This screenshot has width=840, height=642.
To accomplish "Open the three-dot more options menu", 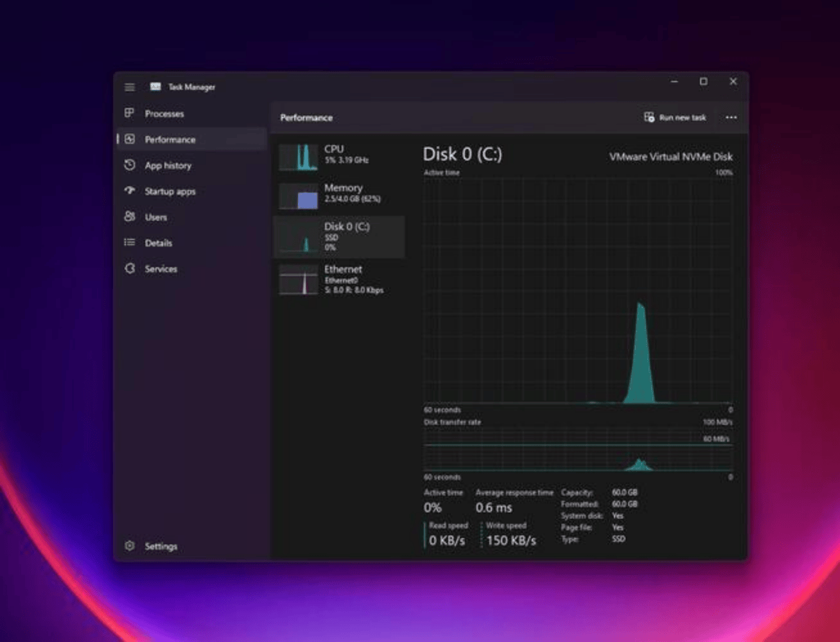I will click(731, 117).
